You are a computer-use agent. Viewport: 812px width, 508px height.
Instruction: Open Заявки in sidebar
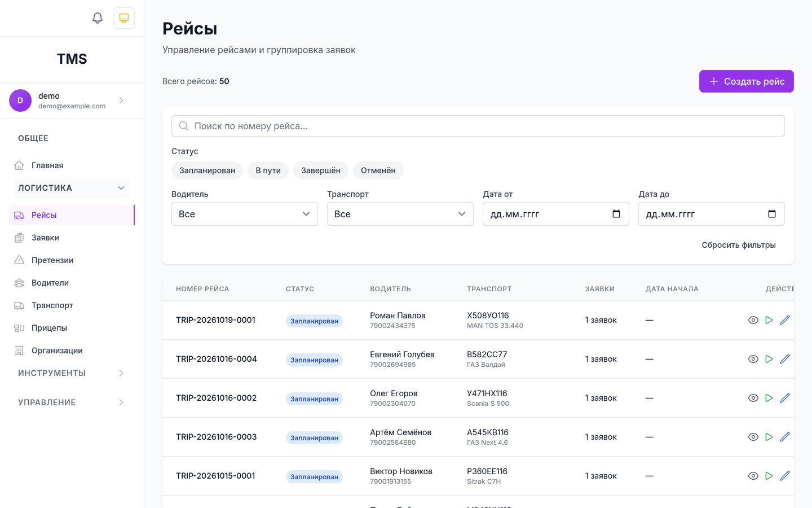[x=72, y=238]
